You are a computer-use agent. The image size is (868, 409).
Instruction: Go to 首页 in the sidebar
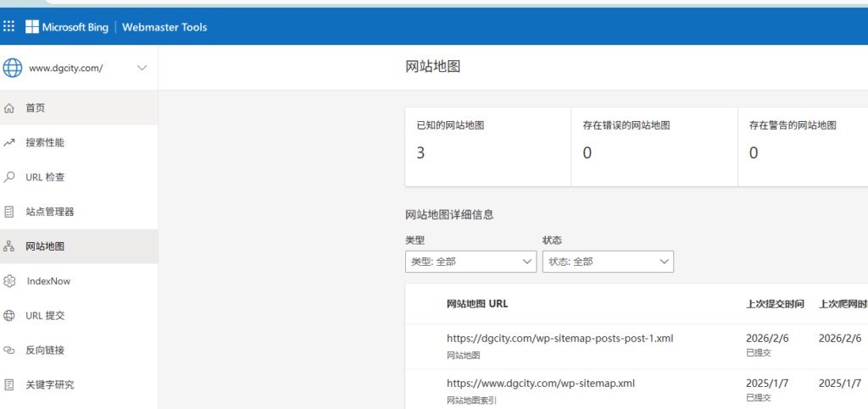coord(79,108)
